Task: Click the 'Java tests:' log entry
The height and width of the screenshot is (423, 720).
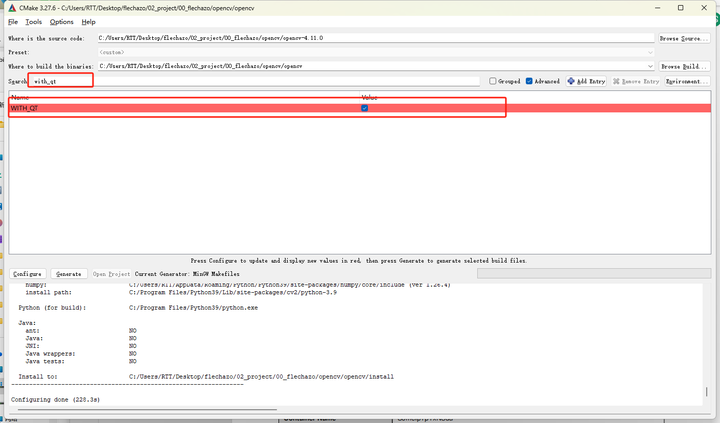Action: (x=81, y=361)
